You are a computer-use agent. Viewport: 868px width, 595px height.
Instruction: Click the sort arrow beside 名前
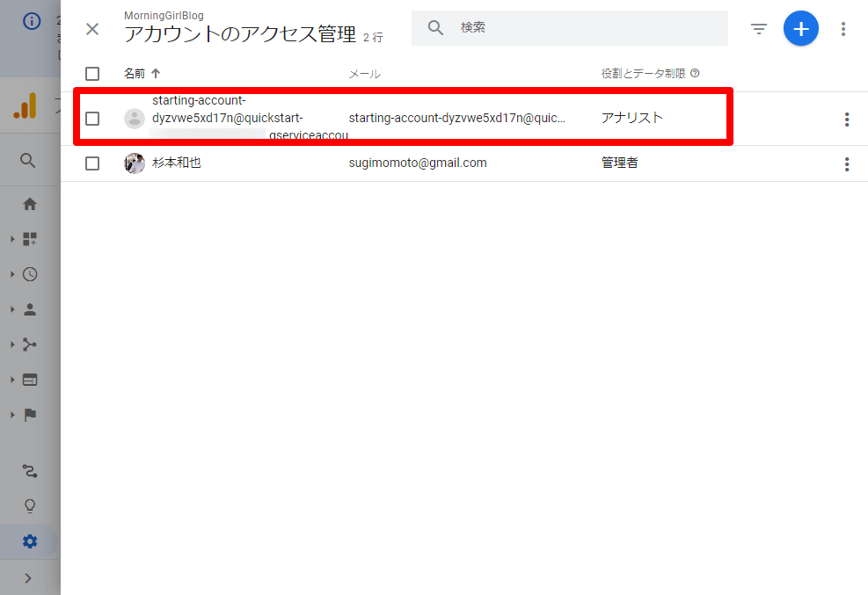pyautogui.click(x=156, y=73)
